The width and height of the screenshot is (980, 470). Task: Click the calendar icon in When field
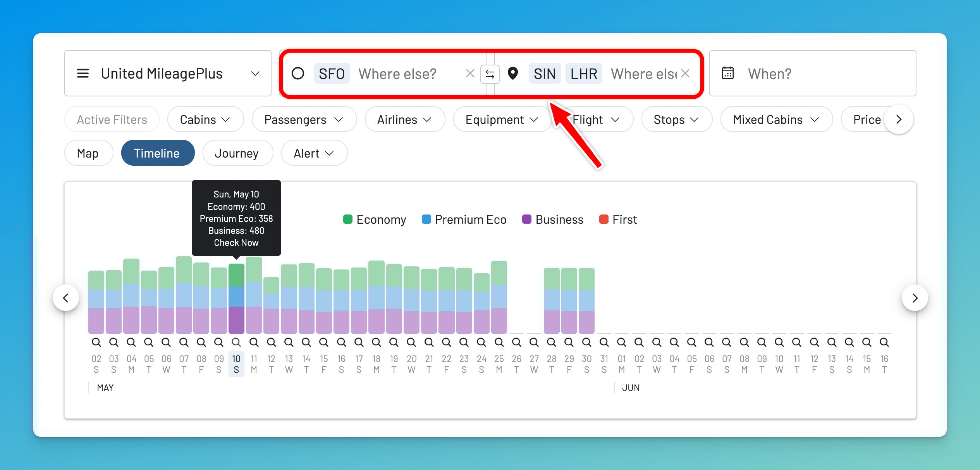click(727, 73)
